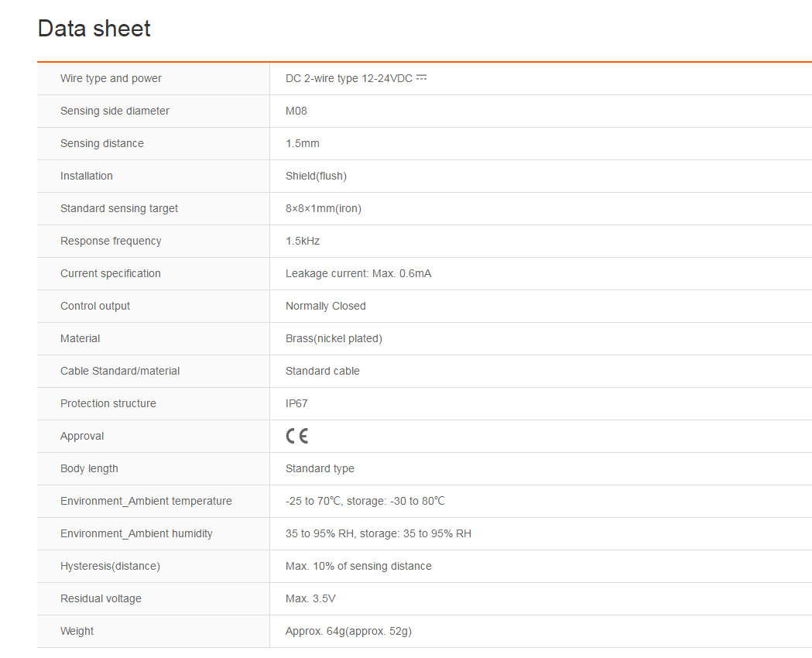Click the DC symbol after 12-24VDC
This screenshot has height=658, width=812.
422,77
